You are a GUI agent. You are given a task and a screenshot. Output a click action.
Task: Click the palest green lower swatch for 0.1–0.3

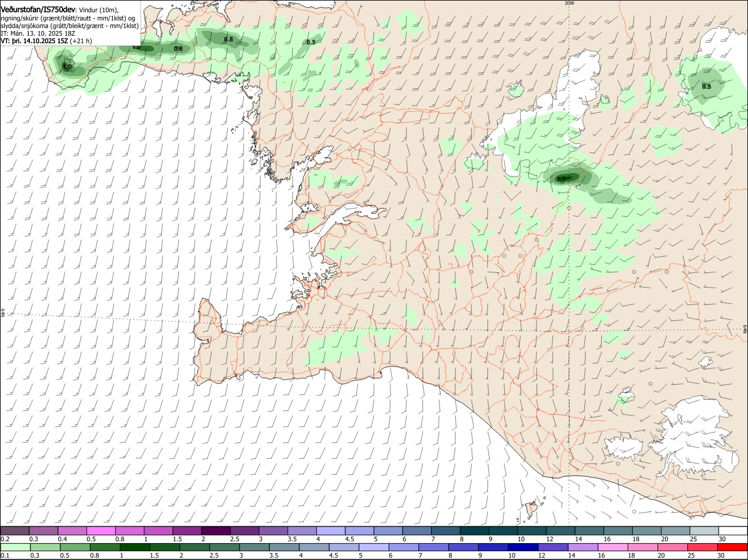[15, 547]
